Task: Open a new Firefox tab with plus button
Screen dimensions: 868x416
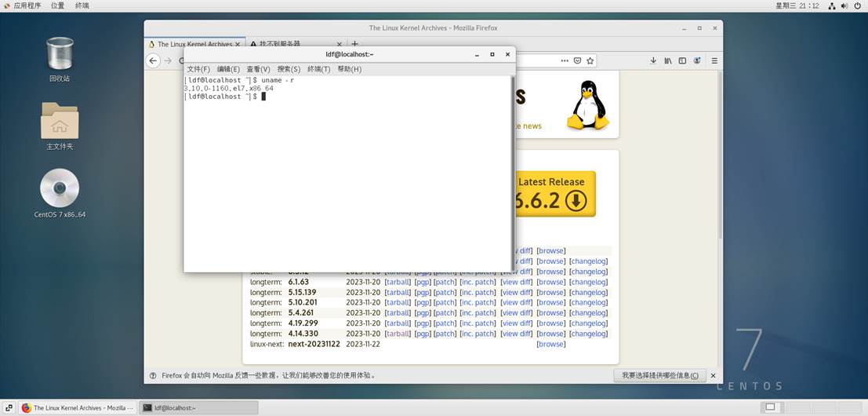Action: coord(355,44)
